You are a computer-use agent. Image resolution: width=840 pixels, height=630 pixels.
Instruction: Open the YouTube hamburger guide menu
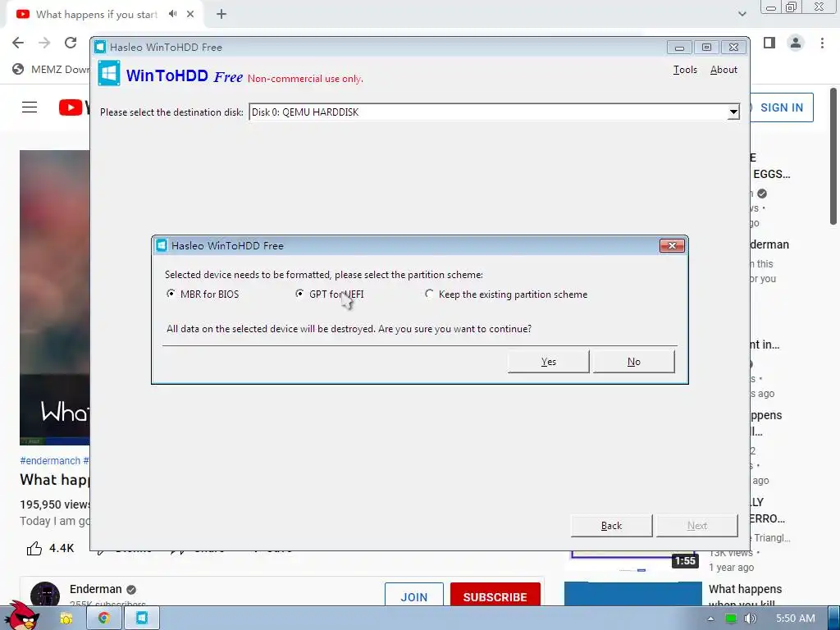coord(30,107)
